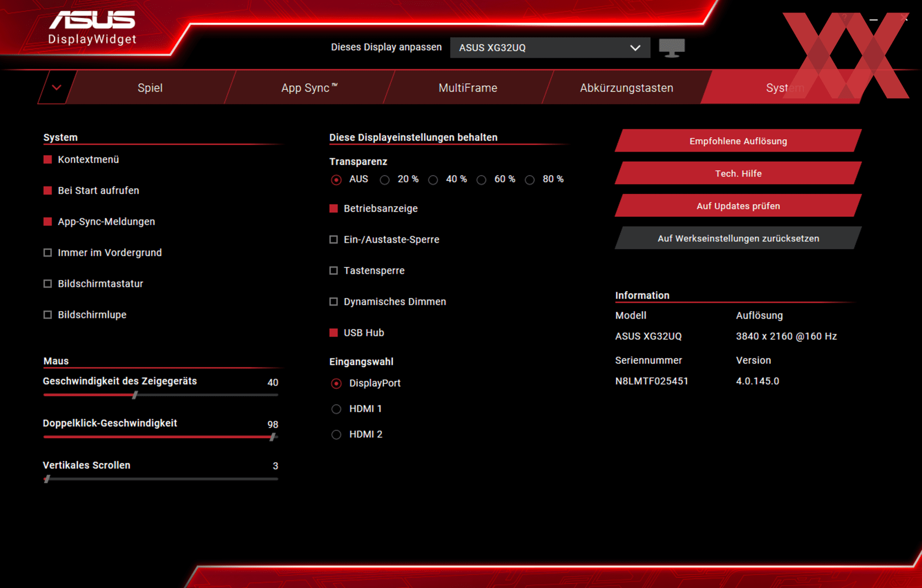Image resolution: width=922 pixels, height=588 pixels.
Task: Click Auf Updates prüfen
Action: (x=738, y=205)
